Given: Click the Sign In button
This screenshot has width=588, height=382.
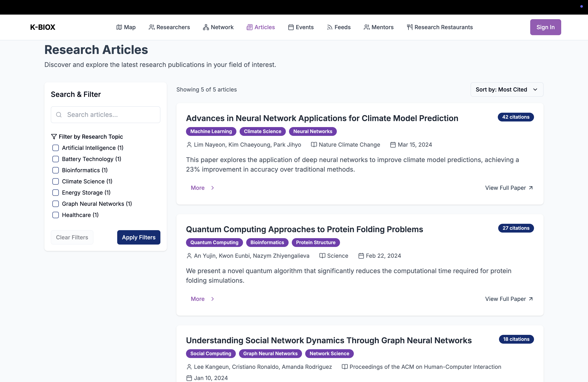Looking at the screenshot, I should click(545, 27).
